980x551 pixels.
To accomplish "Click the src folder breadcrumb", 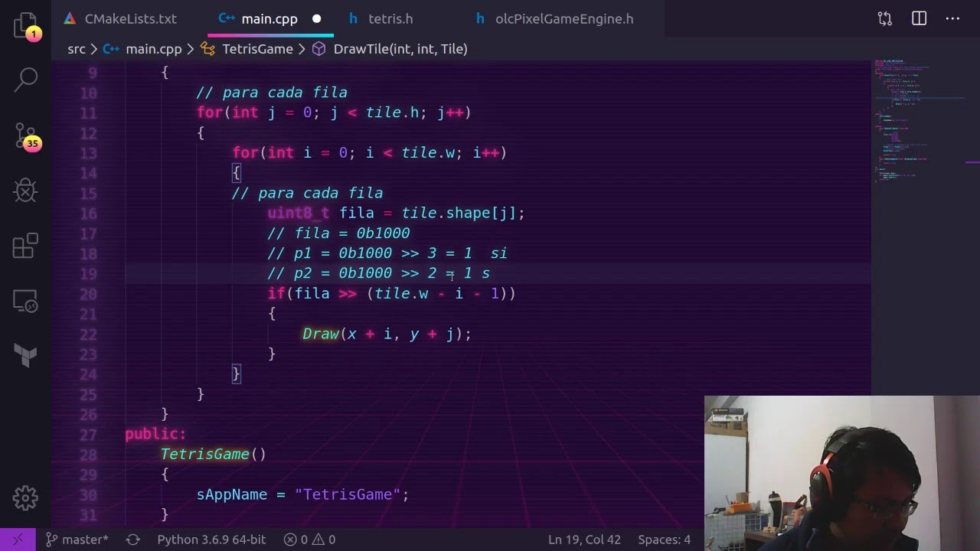I will tap(77, 49).
